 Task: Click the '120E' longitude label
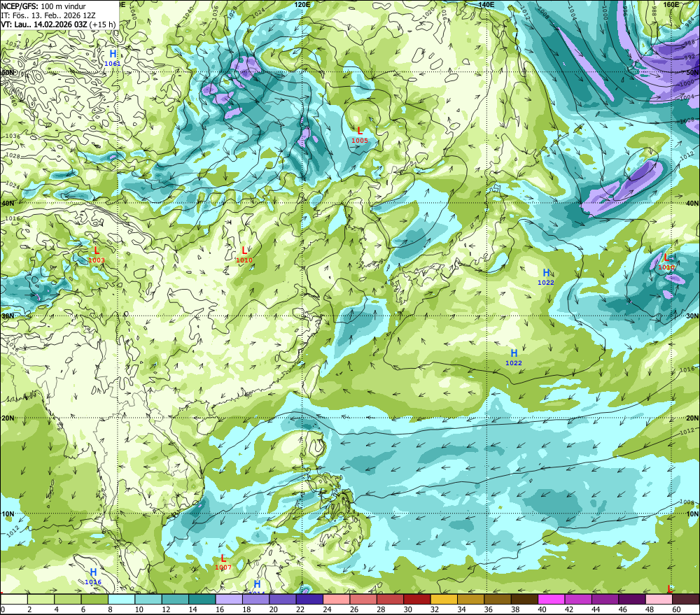coord(302,4)
